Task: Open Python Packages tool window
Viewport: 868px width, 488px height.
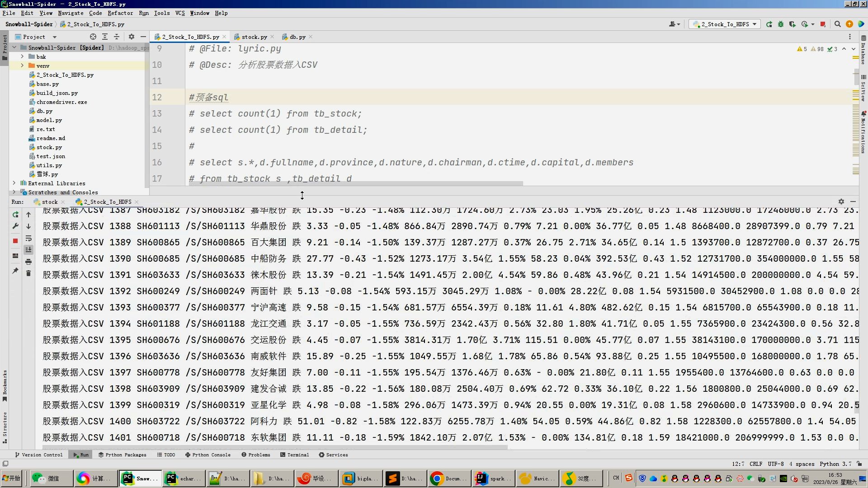Action: pyautogui.click(x=122, y=455)
